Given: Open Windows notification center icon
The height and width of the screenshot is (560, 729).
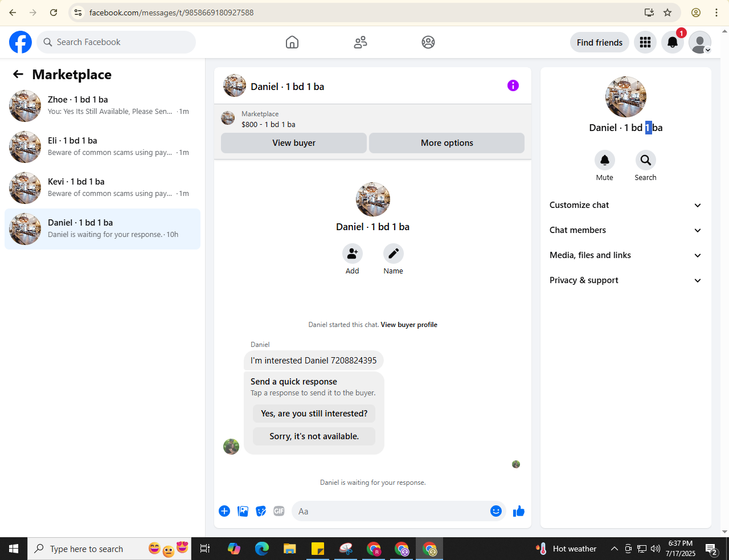Looking at the screenshot, I should point(711,549).
